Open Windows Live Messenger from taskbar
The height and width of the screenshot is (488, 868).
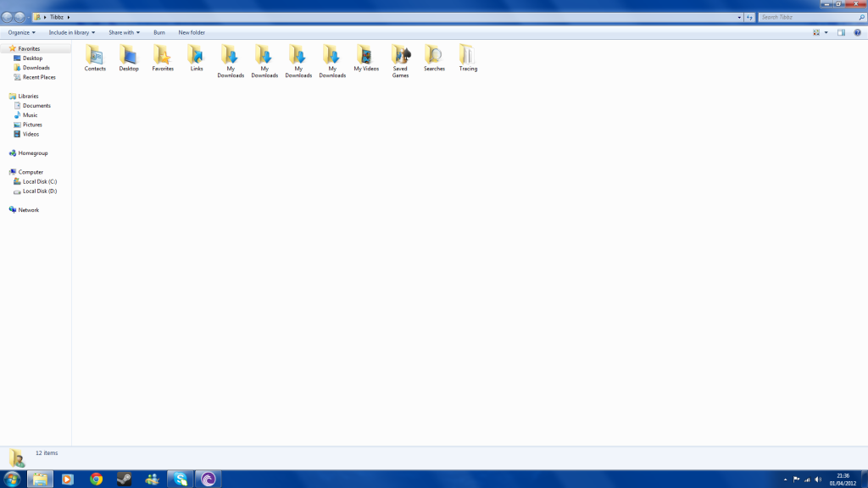pos(153,480)
